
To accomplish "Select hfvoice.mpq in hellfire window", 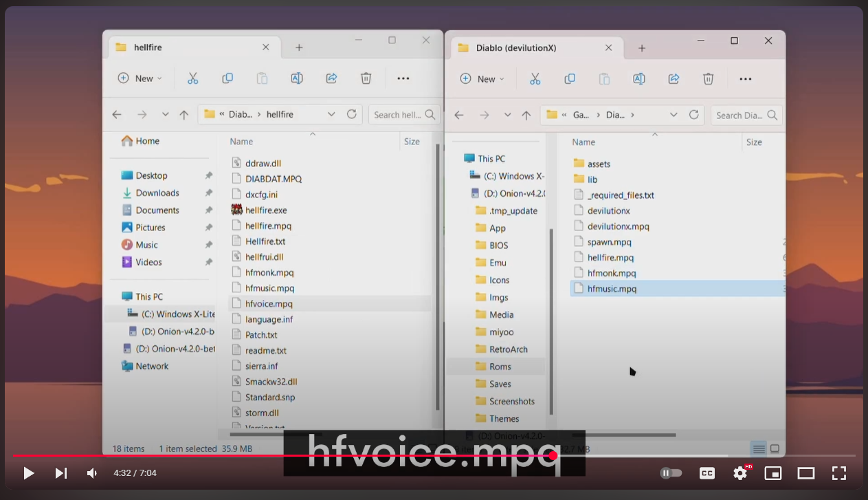I will point(329,303).
